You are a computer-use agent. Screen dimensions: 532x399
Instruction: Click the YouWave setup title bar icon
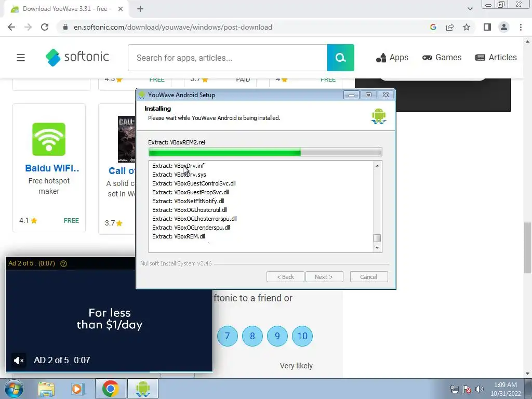pos(142,95)
